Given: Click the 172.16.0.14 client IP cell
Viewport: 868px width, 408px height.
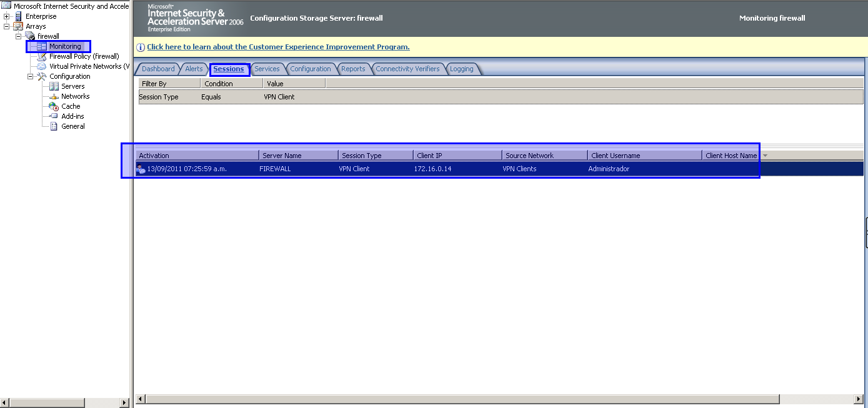Looking at the screenshot, I should click(x=432, y=169).
